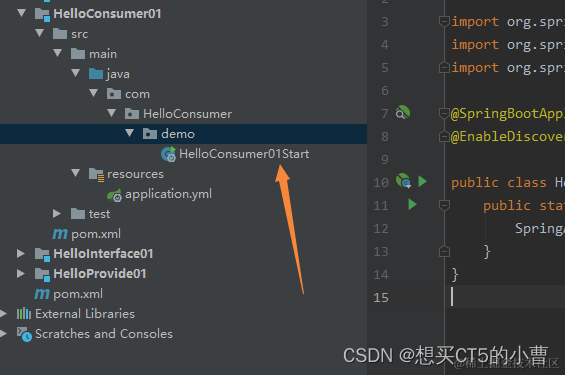Expand the HelloInterface01 module arrow
The image size is (565, 375).
tap(21, 254)
